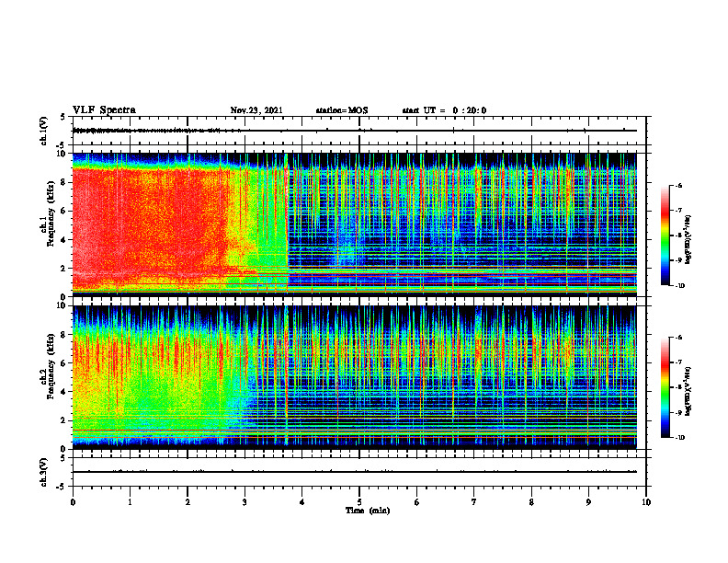Click the time axis tick label "4"

click(302, 502)
